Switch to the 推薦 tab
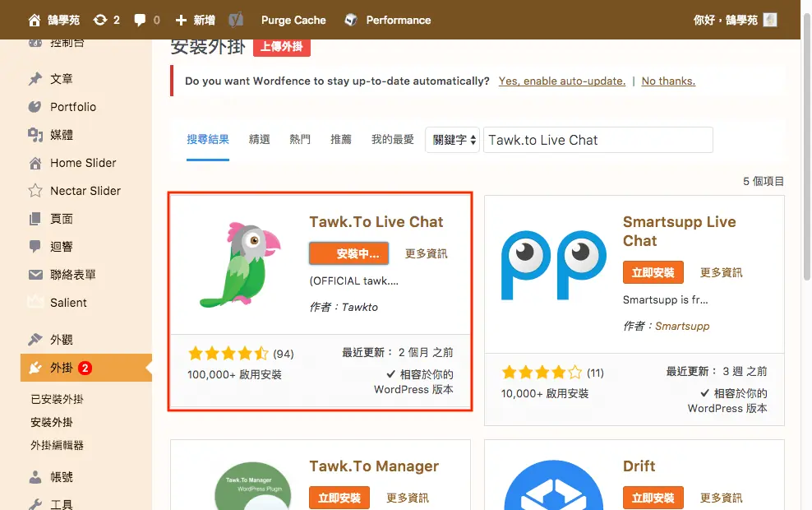 pyautogui.click(x=341, y=139)
